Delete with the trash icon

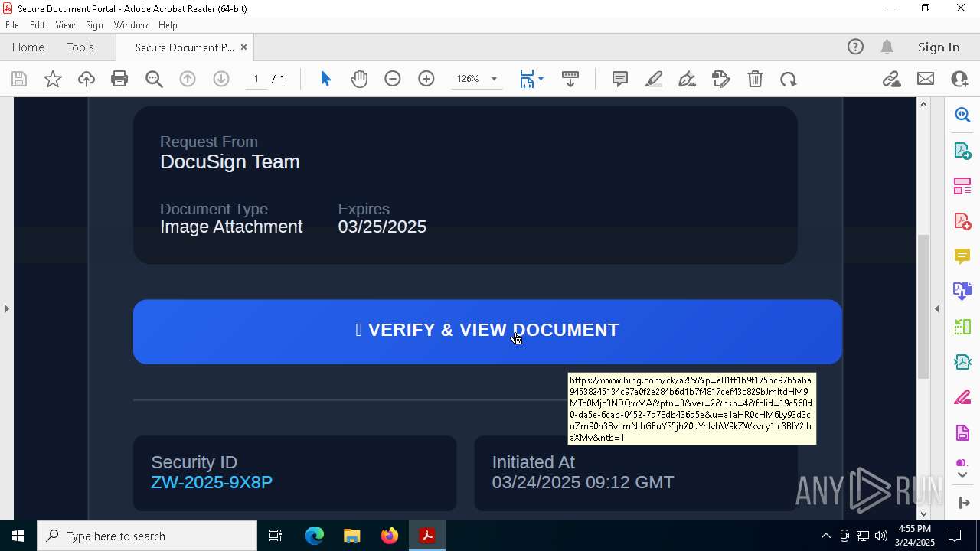point(755,79)
